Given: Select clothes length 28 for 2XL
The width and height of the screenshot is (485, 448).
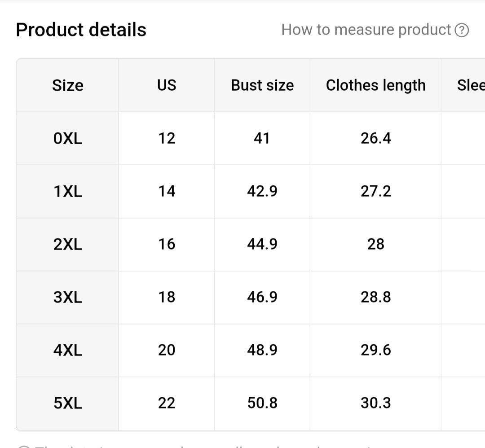Looking at the screenshot, I should [375, 244].
